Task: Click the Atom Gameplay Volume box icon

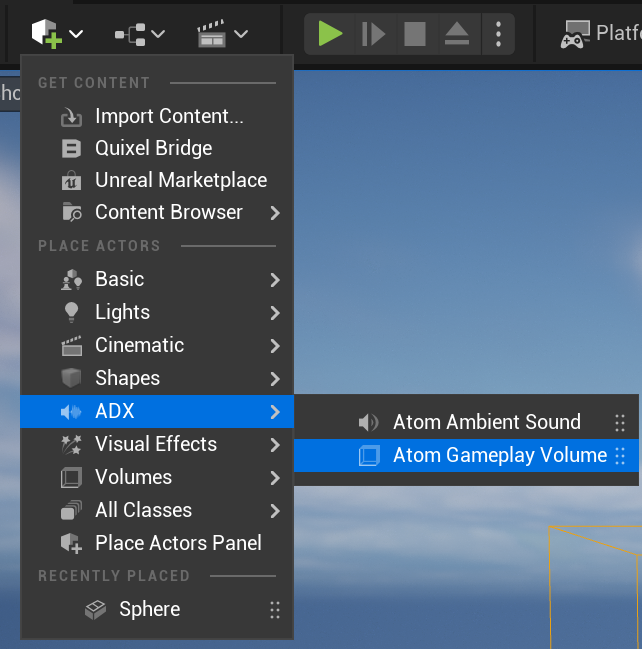Action: 369,456
